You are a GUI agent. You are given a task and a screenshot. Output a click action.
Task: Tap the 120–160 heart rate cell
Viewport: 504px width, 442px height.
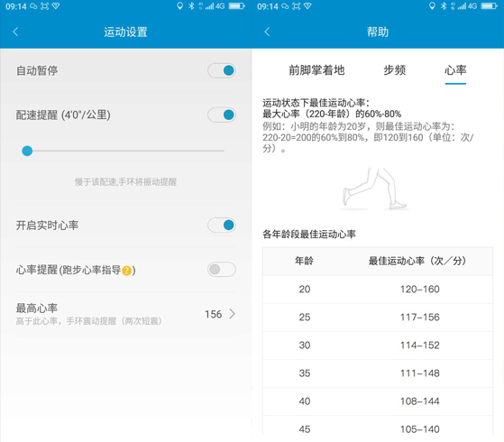click(420, 290)
